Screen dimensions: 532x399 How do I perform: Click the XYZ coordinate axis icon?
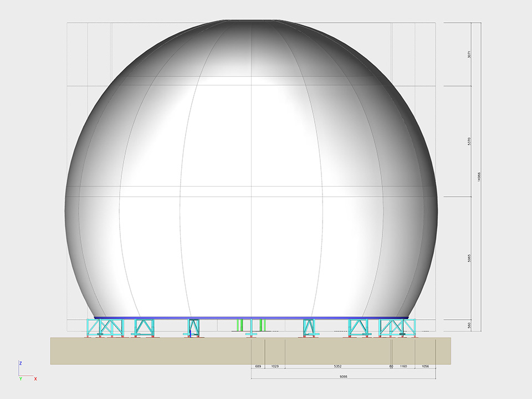[24, 371]
